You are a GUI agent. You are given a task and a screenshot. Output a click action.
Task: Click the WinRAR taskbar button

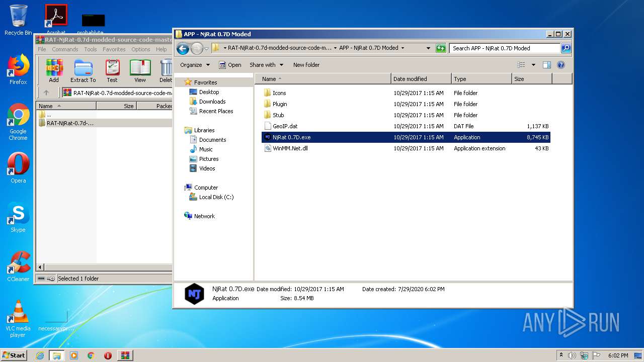click(125, 355)
